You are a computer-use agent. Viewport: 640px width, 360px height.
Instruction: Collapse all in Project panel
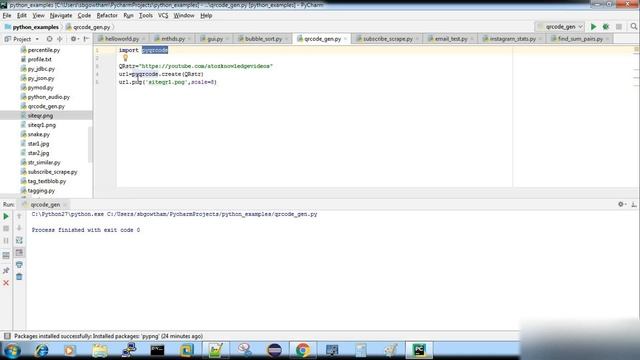[60, 39]
